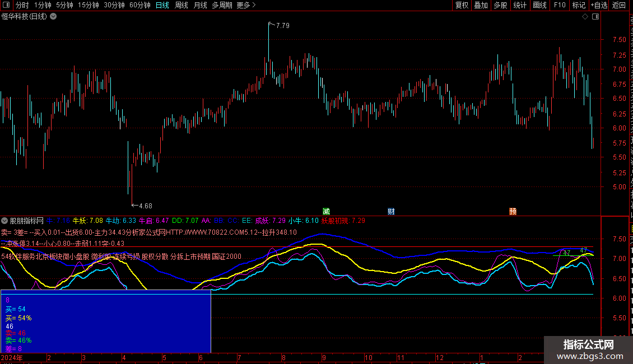Toggle the side panel icon beside the diamond
The image size is (633, 364).
coord(595,17)
